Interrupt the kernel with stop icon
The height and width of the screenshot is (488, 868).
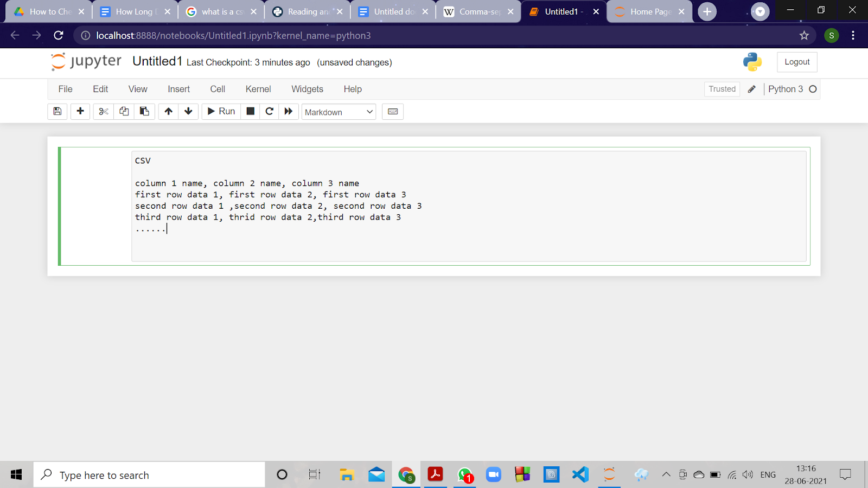[x=250, y=111]
